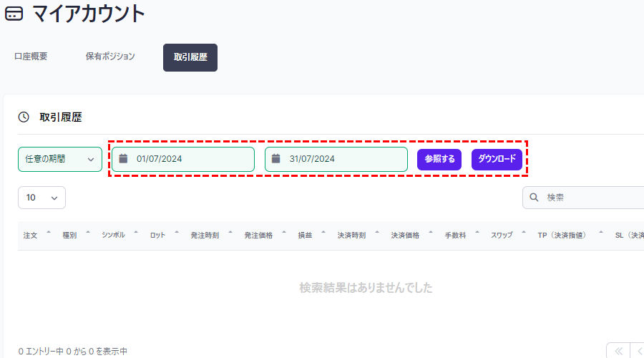Click the 決済時刻 column header

click(351, 236)
